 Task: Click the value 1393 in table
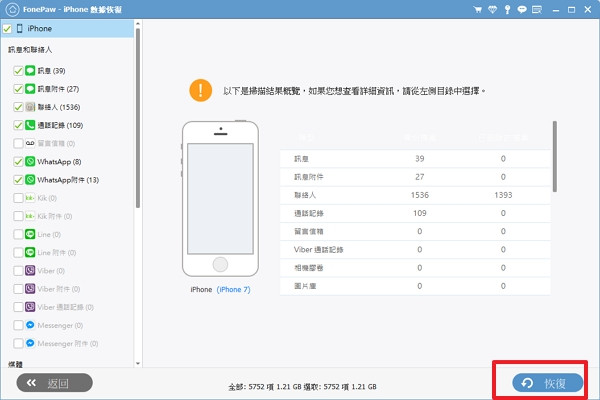[503, 195]
